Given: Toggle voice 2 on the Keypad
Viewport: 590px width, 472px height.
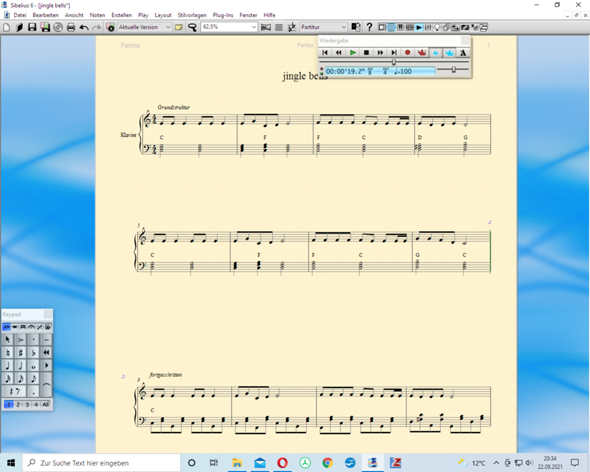Looking at the screenshot, I should click(x=18, y=404).
